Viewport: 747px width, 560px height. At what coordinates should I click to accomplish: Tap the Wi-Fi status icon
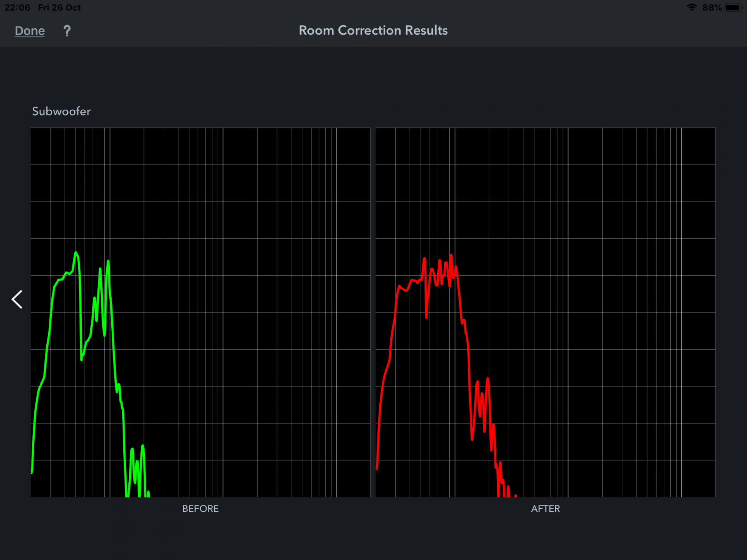691,7
